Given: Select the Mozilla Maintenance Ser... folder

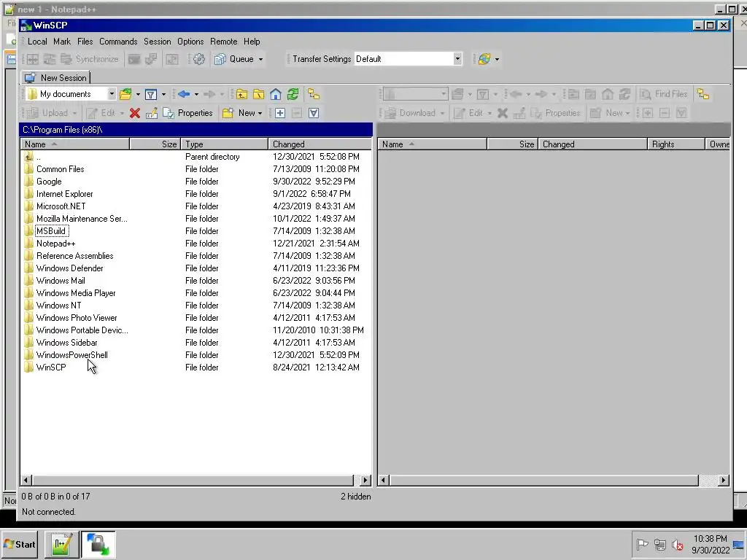Looking at the screenshot, I should tap(196, 219).
